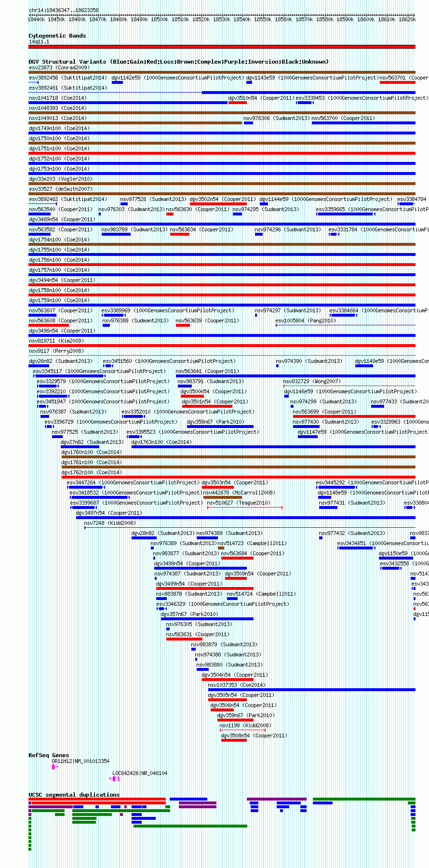
Task: Select nsv563630 (Cooper2011) label
Action: [x=198, y=209]
